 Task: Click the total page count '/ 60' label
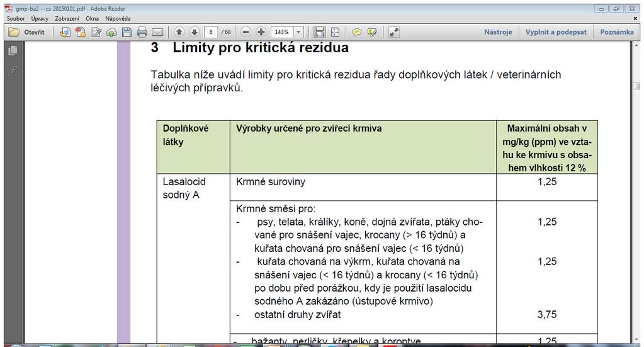(226, 32)
